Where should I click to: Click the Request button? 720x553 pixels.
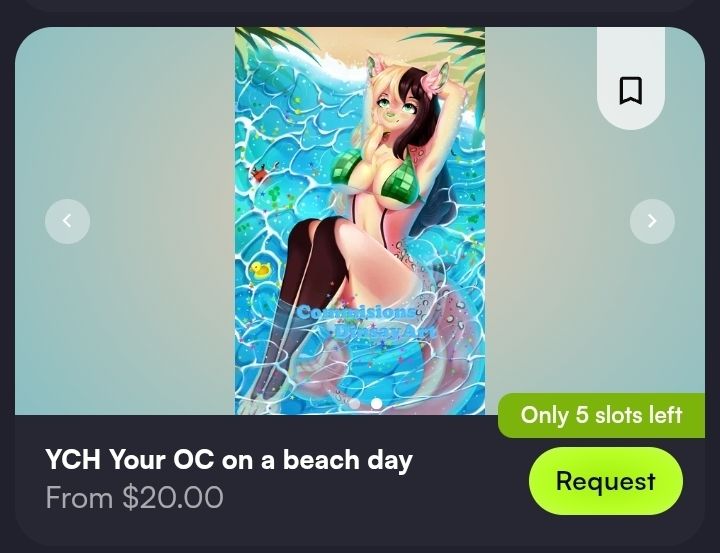click(x=606, y=481)
